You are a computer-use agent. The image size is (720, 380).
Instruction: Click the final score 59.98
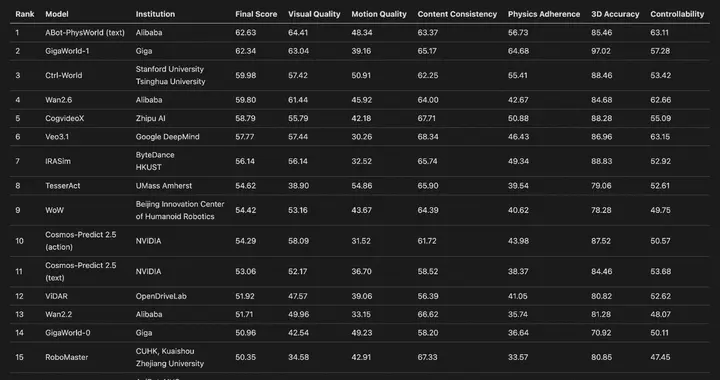(x=246, y=75)
